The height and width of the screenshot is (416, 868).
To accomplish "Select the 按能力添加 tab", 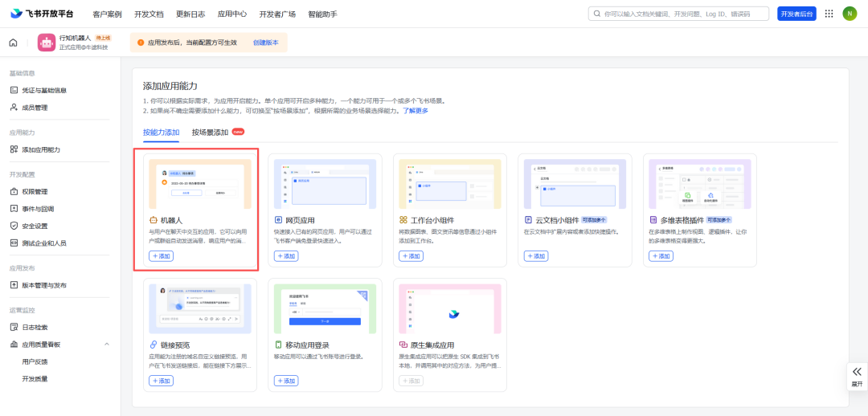I will pyautogui.click(x=161, y=133).
